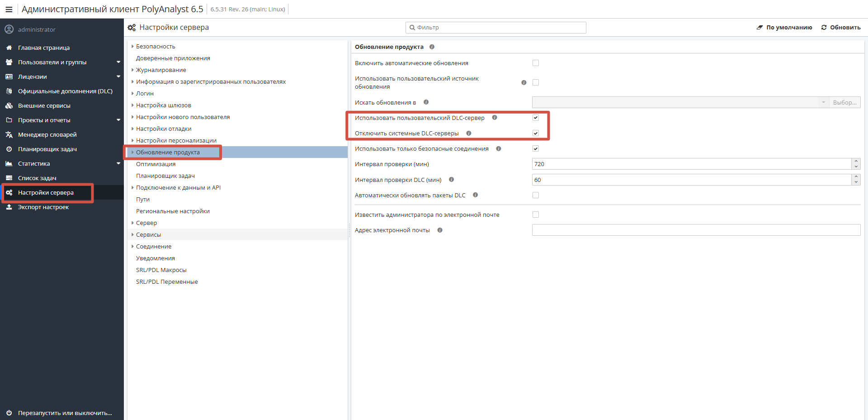Click the power icon for Перезапустить или выключить
Screen dimensions: 868x420
[x=9, y=413]
